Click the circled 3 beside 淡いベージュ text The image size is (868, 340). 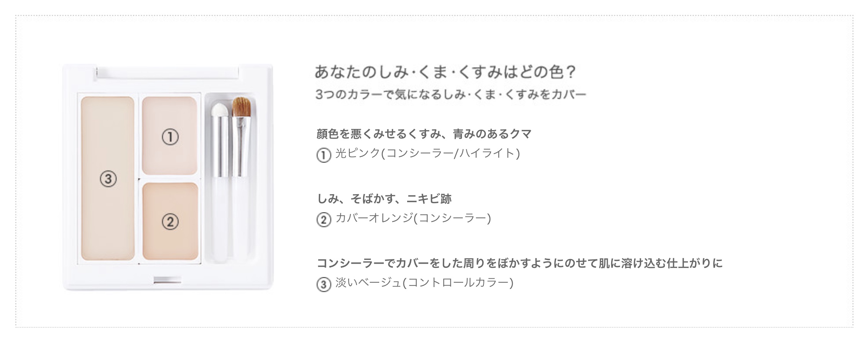pyautogui.click(x=324, y=285)
